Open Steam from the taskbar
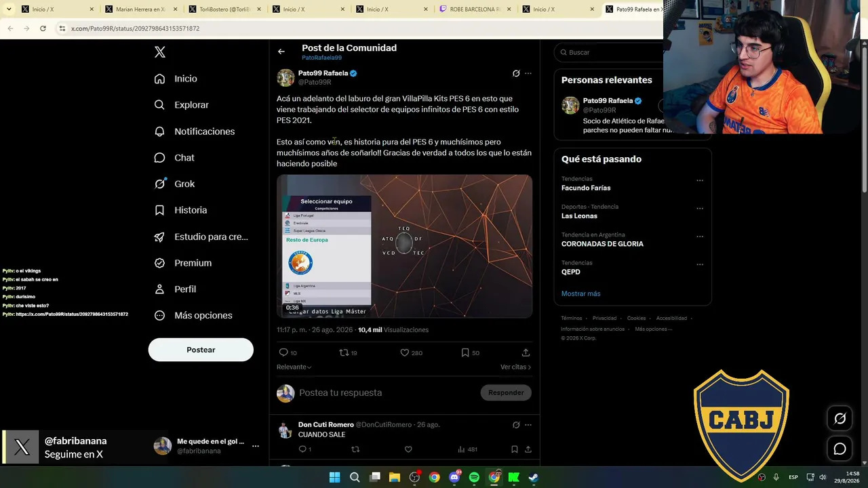 pos(534,477)
